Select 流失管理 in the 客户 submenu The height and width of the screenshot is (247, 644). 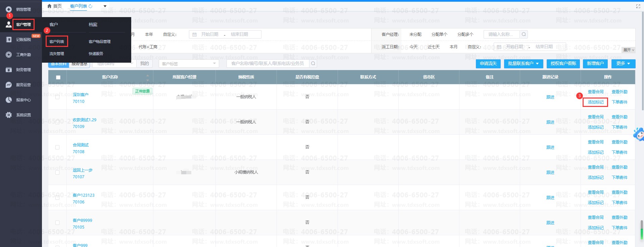(x=57, y=54)
